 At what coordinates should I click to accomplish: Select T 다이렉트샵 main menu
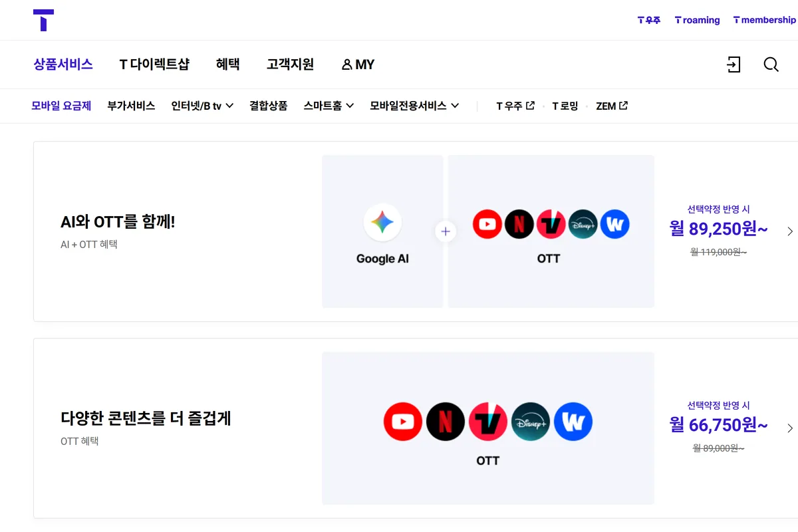coord(154,65)
